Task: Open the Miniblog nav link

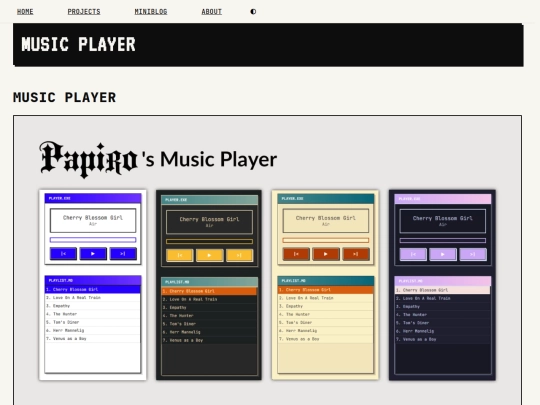Action: (x=151, y=11)
